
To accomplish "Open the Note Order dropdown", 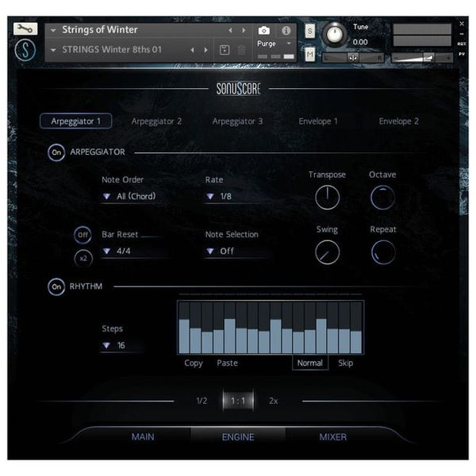I will [x=129, y=196].
